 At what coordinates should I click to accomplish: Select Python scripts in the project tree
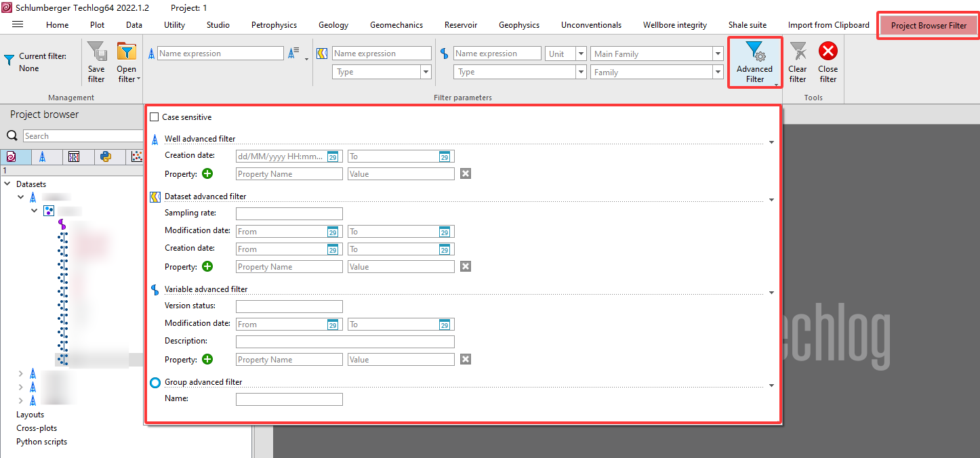tap(42, 442)
